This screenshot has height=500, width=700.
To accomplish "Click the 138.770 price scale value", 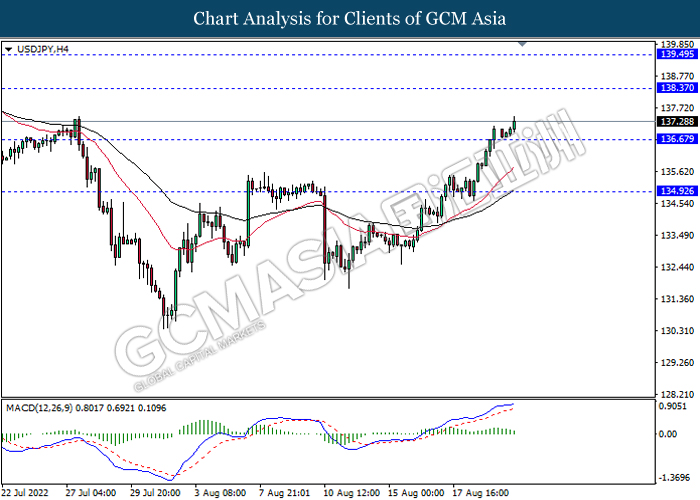I will click(677, 76).
